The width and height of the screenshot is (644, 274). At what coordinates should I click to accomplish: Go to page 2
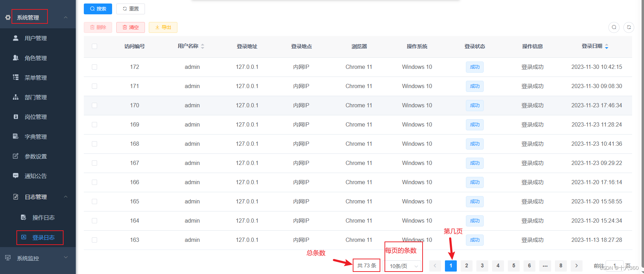(x=467, y=266)
